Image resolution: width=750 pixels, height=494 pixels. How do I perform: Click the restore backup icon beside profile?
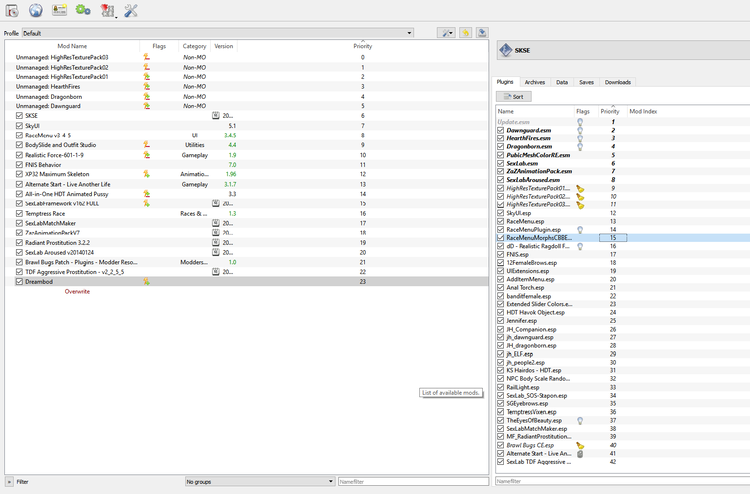pyautogui.click(x=465, y=33)
